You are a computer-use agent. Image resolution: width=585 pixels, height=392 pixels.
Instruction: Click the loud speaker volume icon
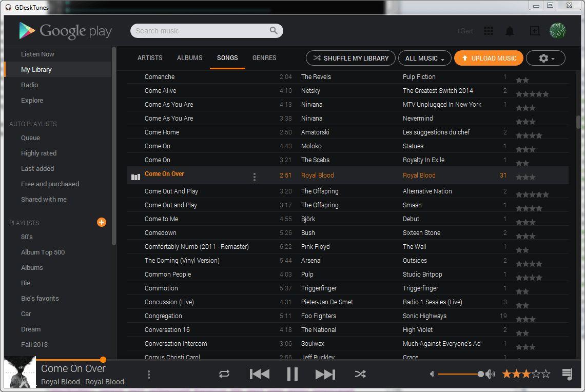(x=490, y=374)
